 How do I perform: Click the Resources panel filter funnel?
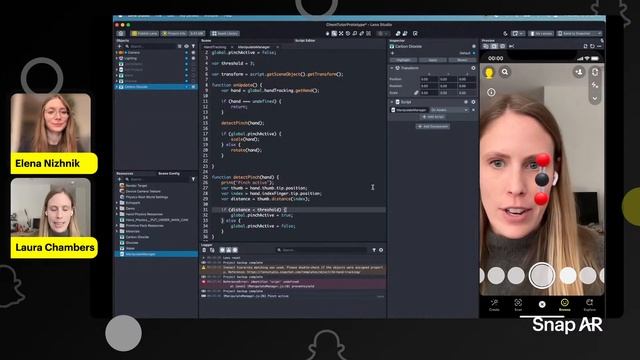(193, 179)
